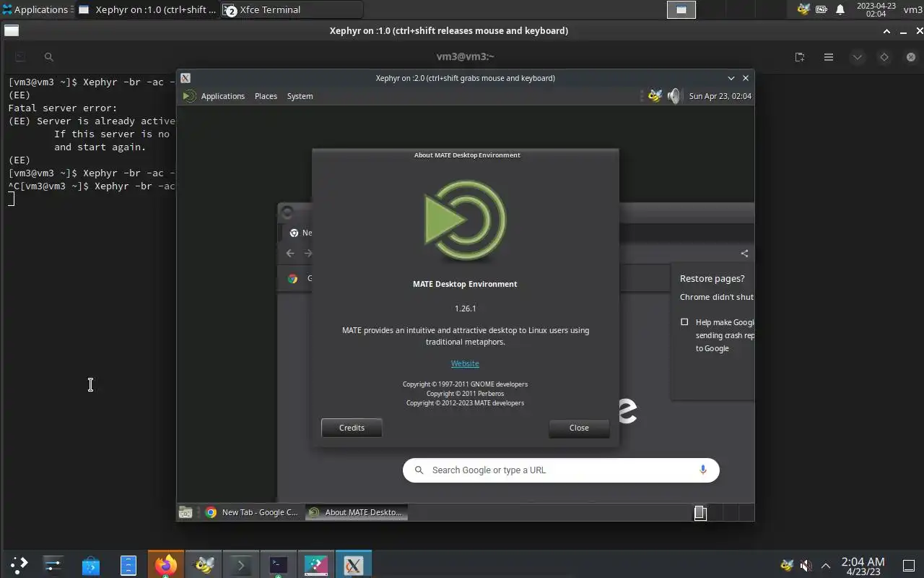Click the MATE panel clock Sun Apr 23
Viewport: 924px width, 578px height.
720,96
